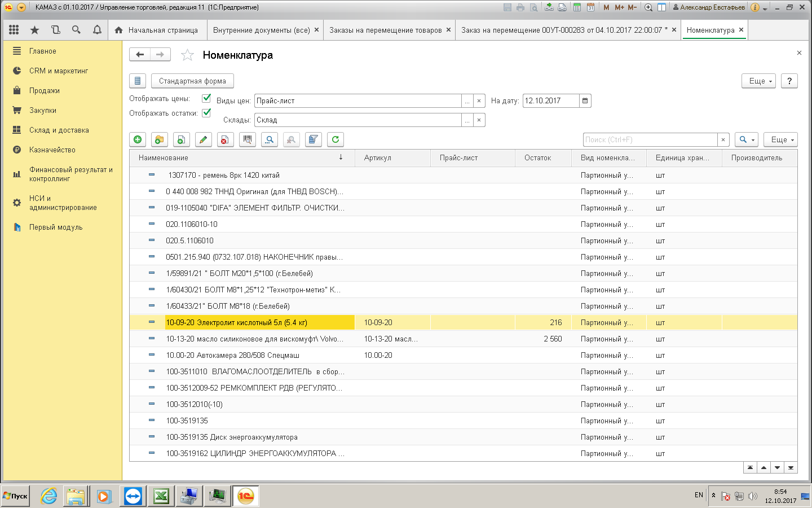812x508 pixels.
Task: Open Excel from the taskbar
Action: tap(161, 496)
